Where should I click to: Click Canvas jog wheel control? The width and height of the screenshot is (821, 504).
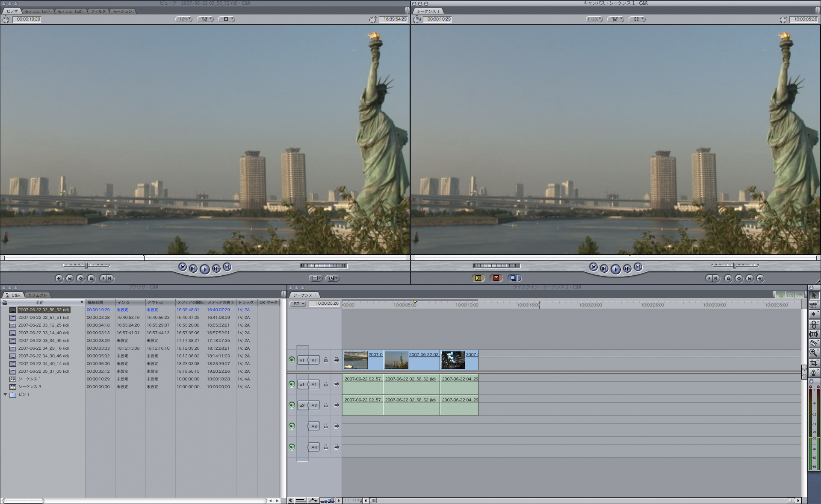tap(496, 265)
